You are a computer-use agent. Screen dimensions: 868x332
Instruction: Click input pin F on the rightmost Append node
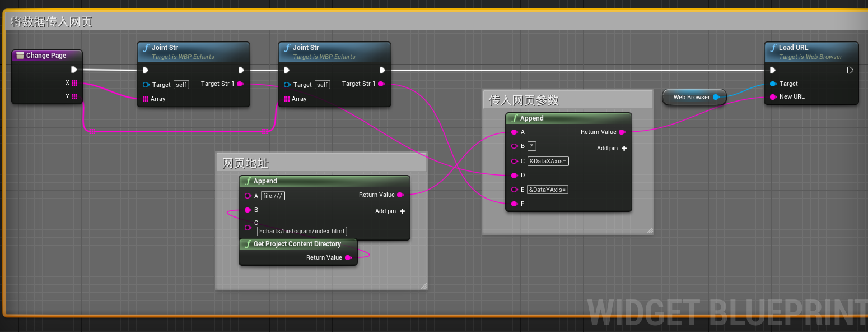515,204
